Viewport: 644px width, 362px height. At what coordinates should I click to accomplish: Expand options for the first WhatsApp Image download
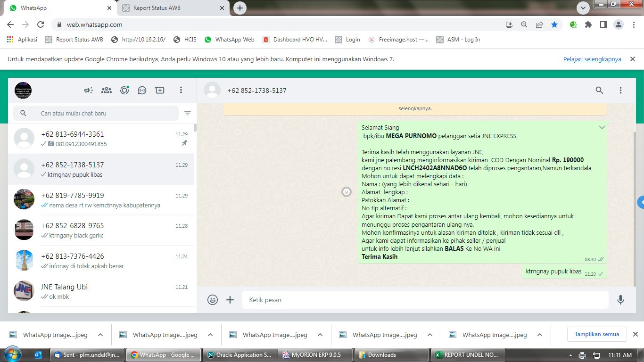click(100, 335)
